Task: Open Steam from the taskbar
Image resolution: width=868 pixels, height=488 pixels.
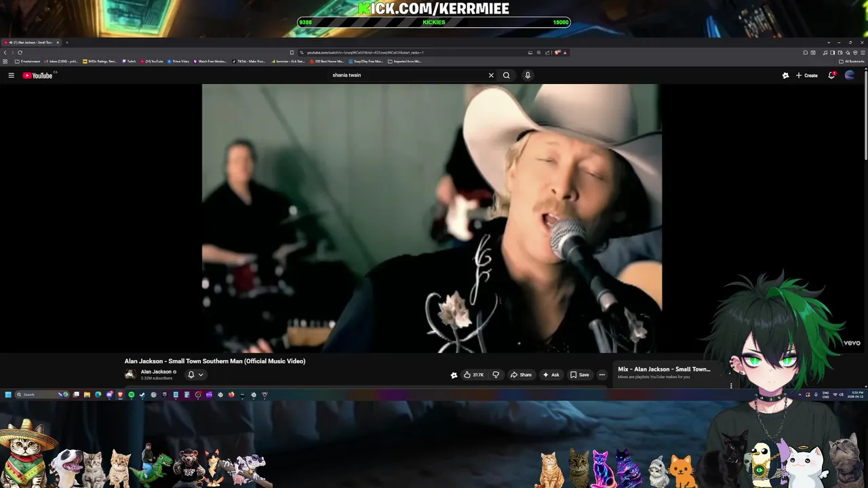Action: coord(142,394)
